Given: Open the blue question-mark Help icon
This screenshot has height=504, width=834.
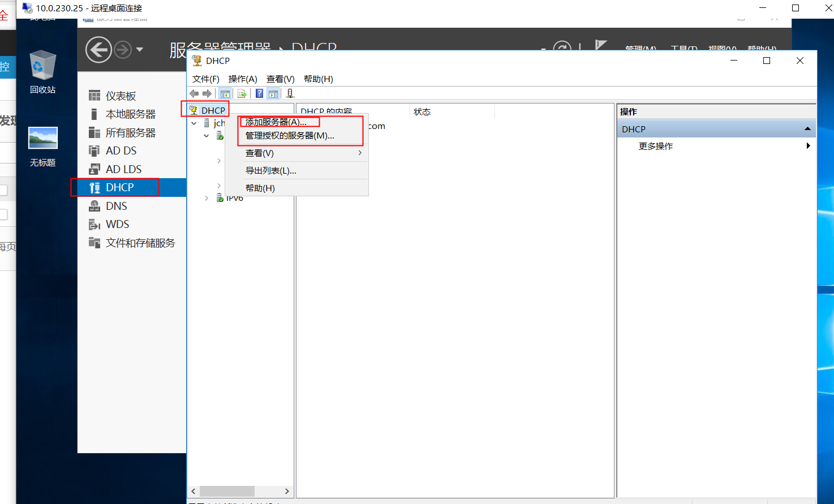Looking at the screenshot, I should pos(259,93).
